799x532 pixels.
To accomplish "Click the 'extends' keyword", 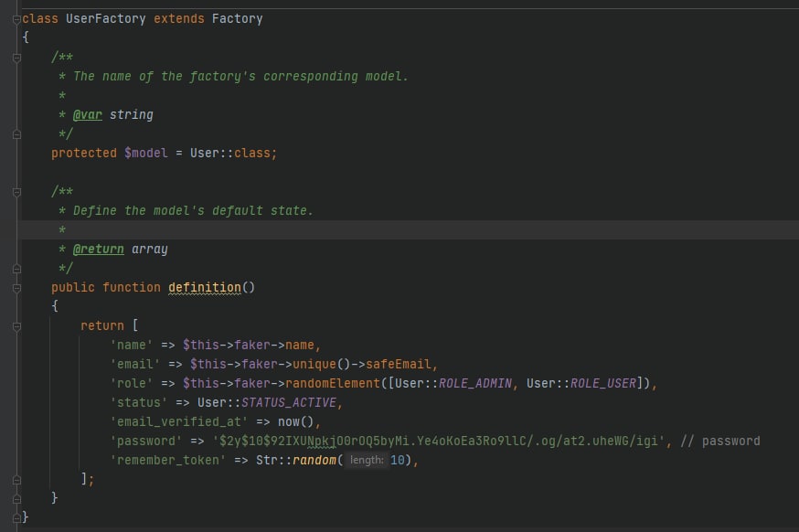I will pos(179,19).
